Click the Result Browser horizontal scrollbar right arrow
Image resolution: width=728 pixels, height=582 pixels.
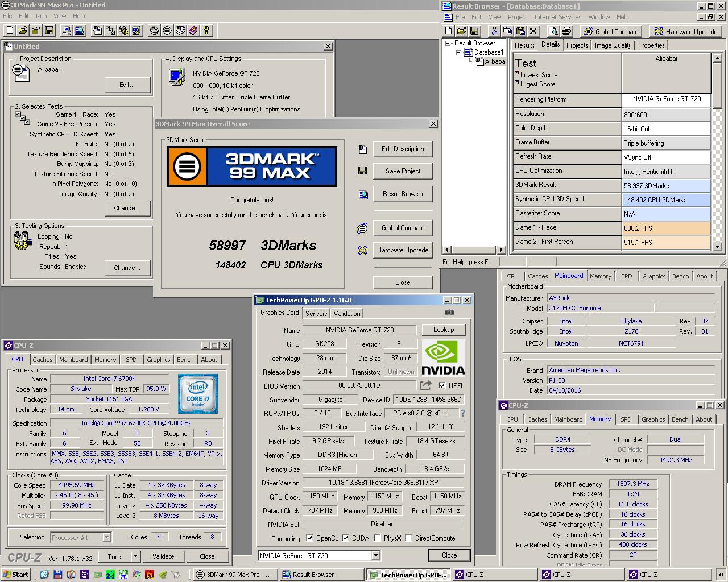pos(501,250)
